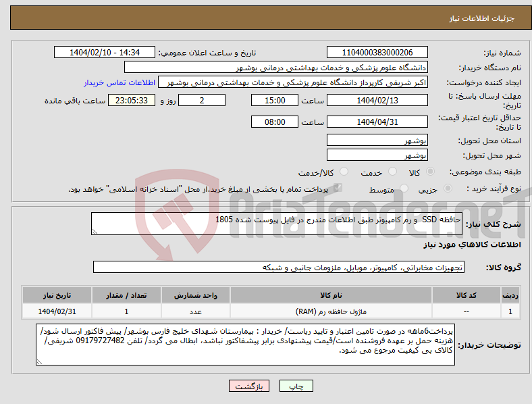Click the resize grip of buyer notes textarea
532x404 pixels.
pos(39,362)
